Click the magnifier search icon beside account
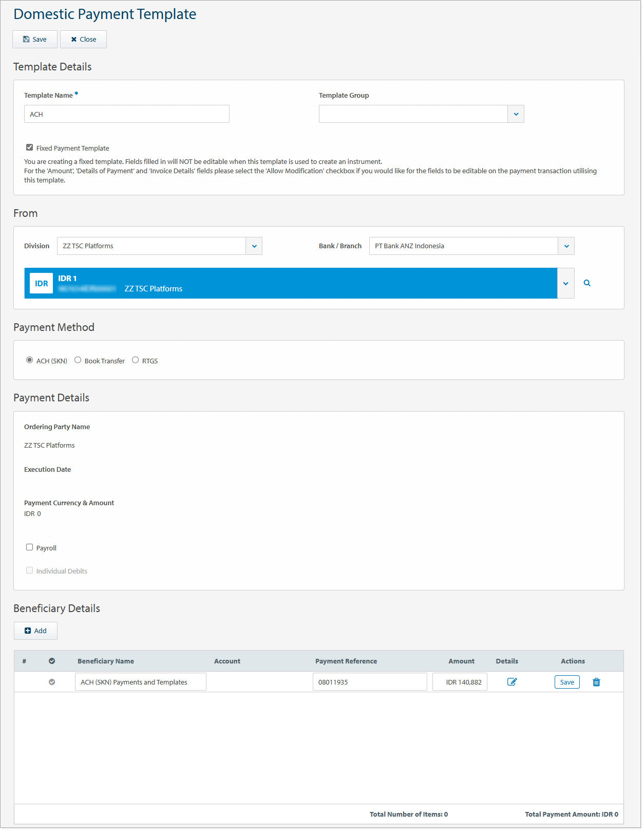 (x=587, y=283)
